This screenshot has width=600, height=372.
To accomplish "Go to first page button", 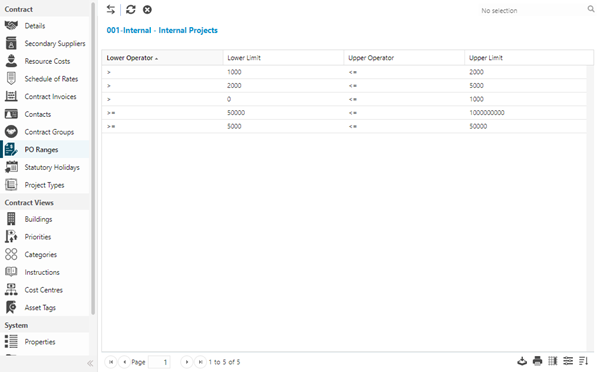I will click(x=111, y=362).
